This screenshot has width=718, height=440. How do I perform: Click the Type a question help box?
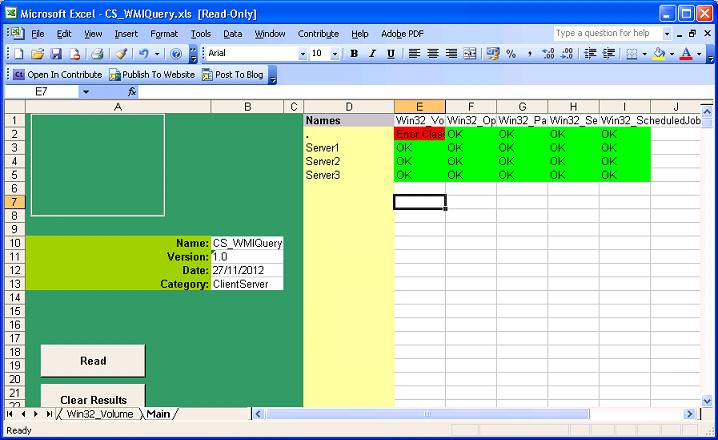pyautogui.click(x=607, y=33)
